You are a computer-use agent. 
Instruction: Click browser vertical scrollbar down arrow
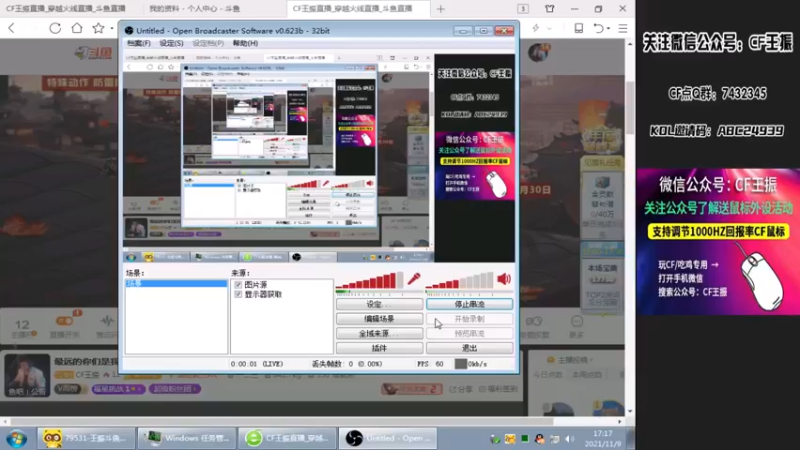tap(630, 411)
